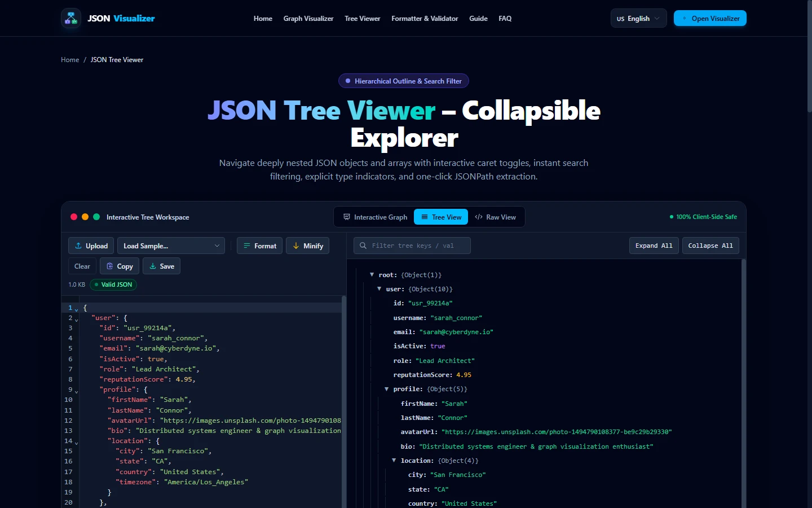The width and height of the screenshot is (812, 508).
Task: Collapse the user object caret in tree
Action: [379, 289]
